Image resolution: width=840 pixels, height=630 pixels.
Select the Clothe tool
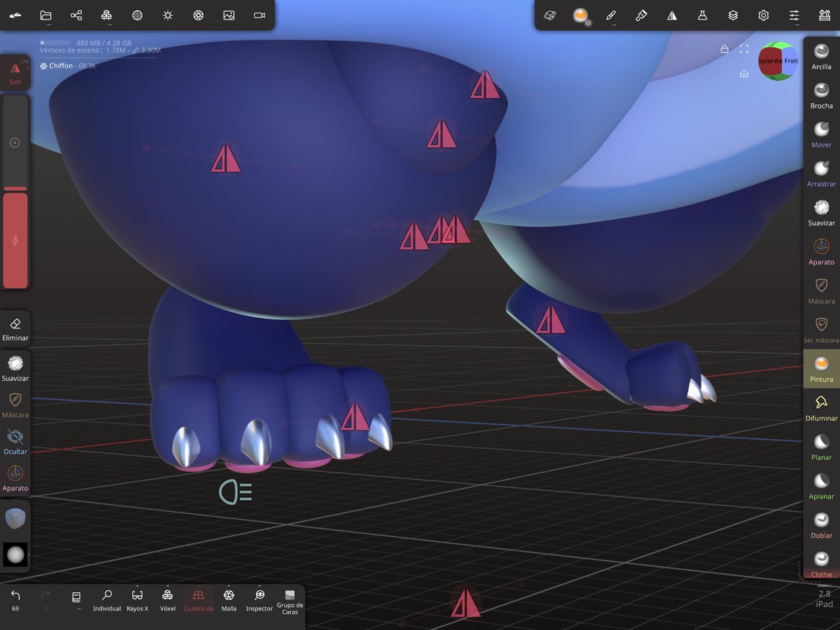(822, 564)
